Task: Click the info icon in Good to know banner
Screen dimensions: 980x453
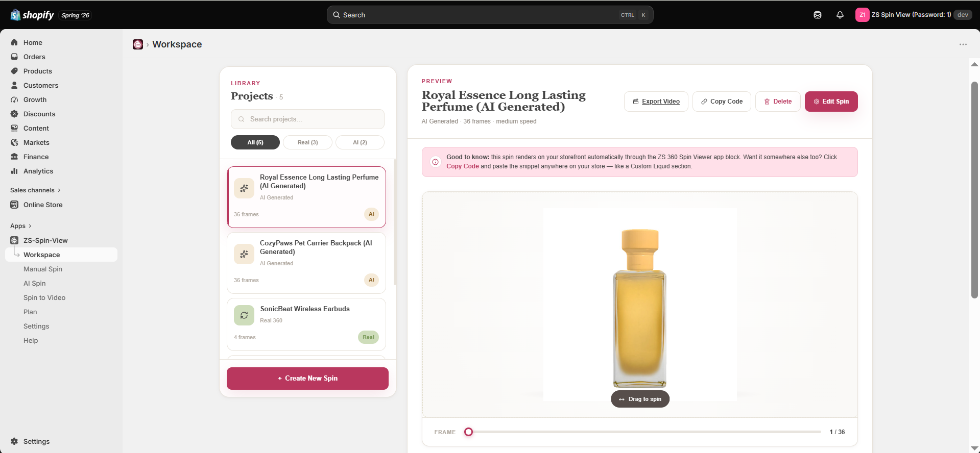Action: (435, 162)
